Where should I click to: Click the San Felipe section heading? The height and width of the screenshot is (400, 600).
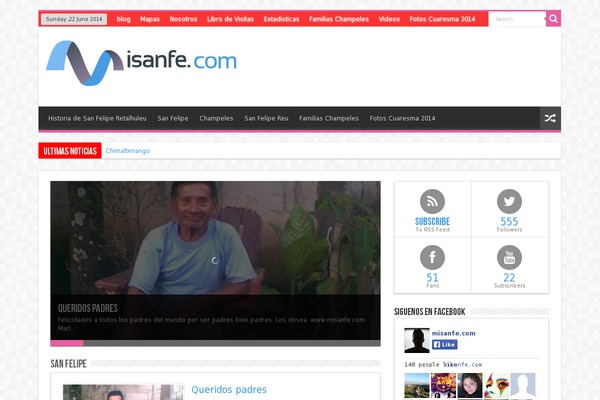68,364
